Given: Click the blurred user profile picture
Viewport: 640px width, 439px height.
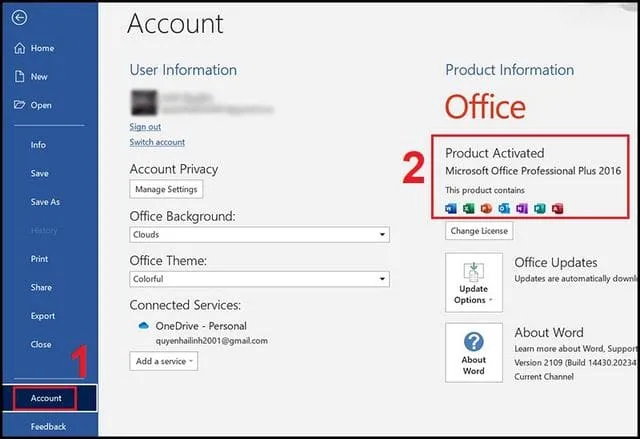Looking at the screenshot, I should click(144, 103).
